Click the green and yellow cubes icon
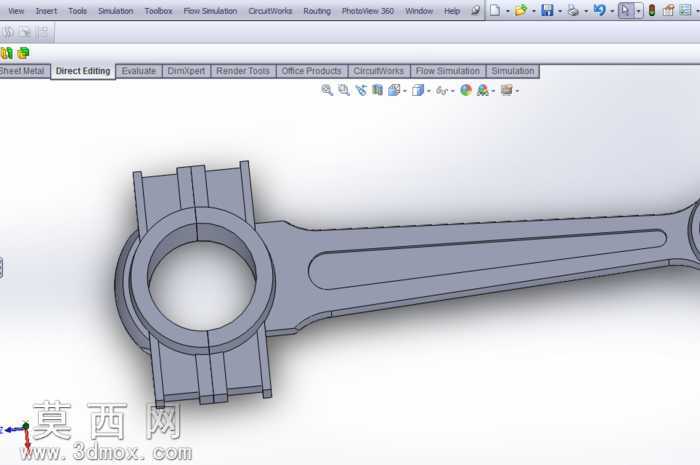Viewport: 700px width, 465px height. pos(23,54)
